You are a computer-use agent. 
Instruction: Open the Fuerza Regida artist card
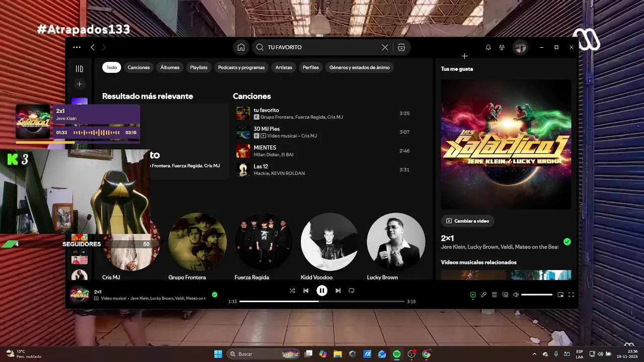click(x=263, y=246)
